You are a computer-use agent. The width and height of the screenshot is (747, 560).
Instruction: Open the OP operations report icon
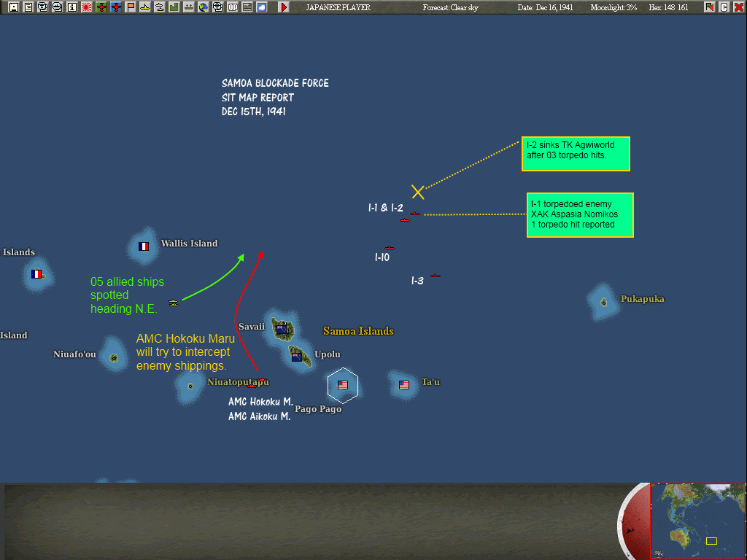coord(233,7)
